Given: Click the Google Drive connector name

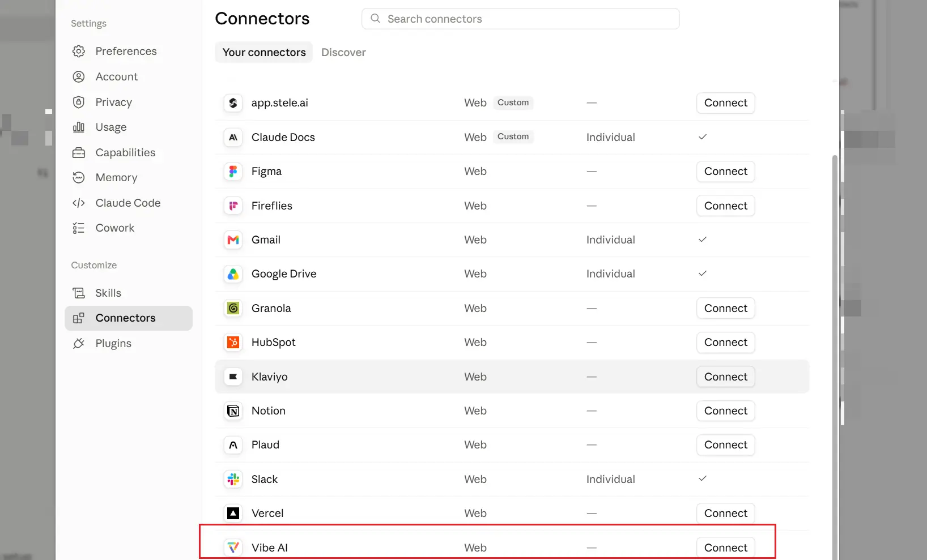Looking at the screenshot, I should coord(284,274).
